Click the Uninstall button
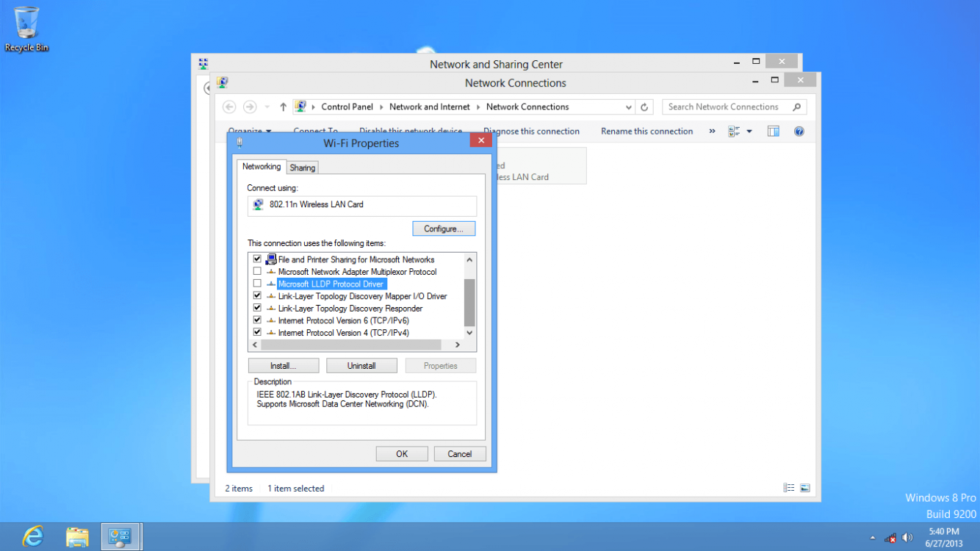Screen dimensions: 980x551 [361, 366]
